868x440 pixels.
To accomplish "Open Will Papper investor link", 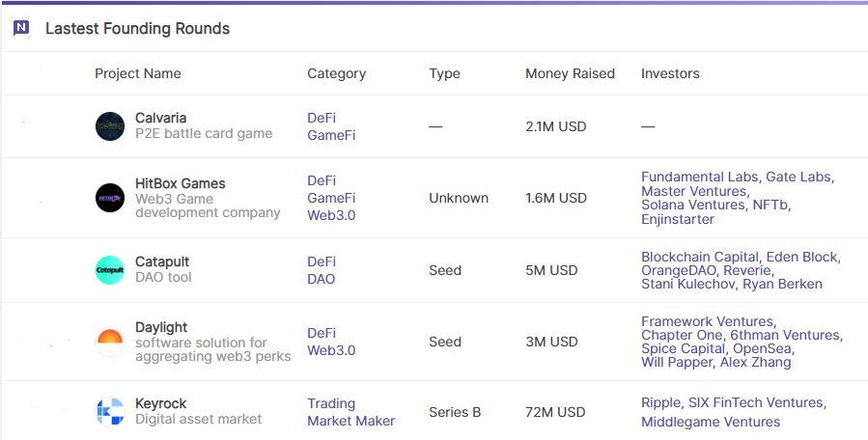I will [x=677, y=363].
